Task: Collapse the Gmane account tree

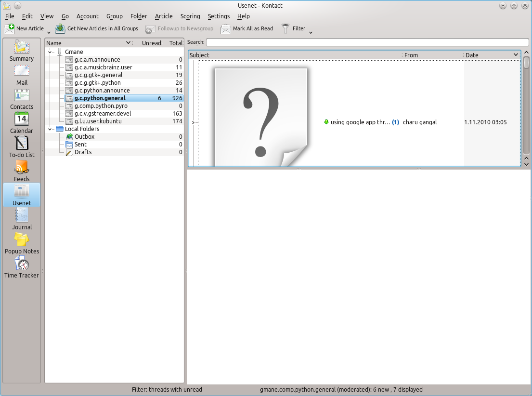Action: pyautogui.click(x=51, y=52)
